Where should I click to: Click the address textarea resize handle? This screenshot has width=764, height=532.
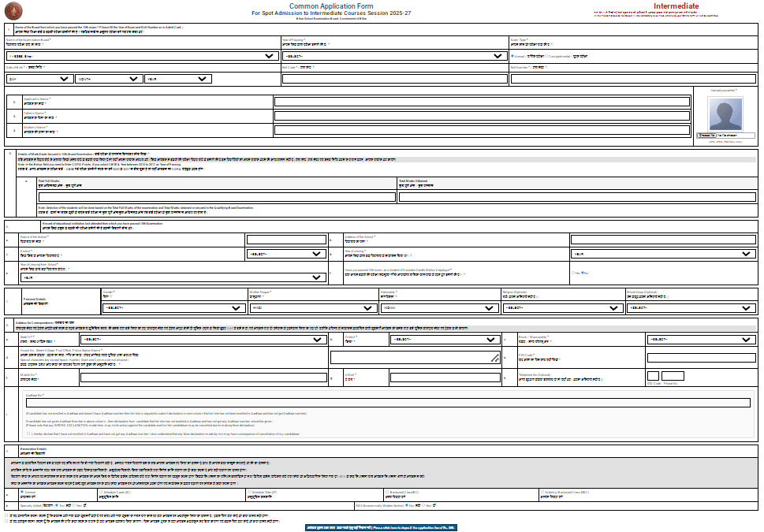tap(494, 358)
